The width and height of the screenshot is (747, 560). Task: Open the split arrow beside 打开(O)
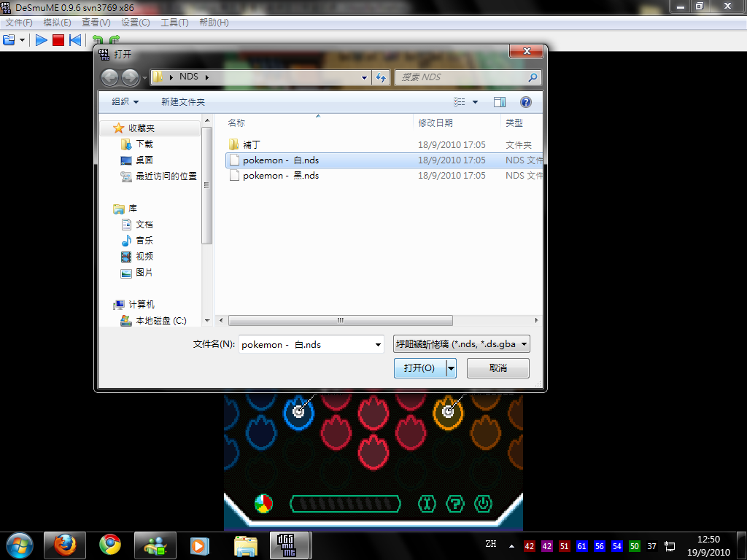click(451, 368)
